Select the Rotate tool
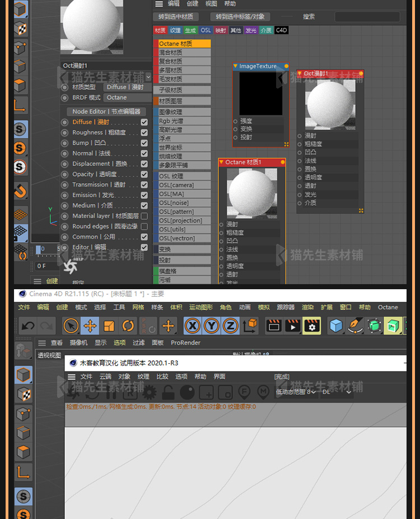 (x=128, y=326)
